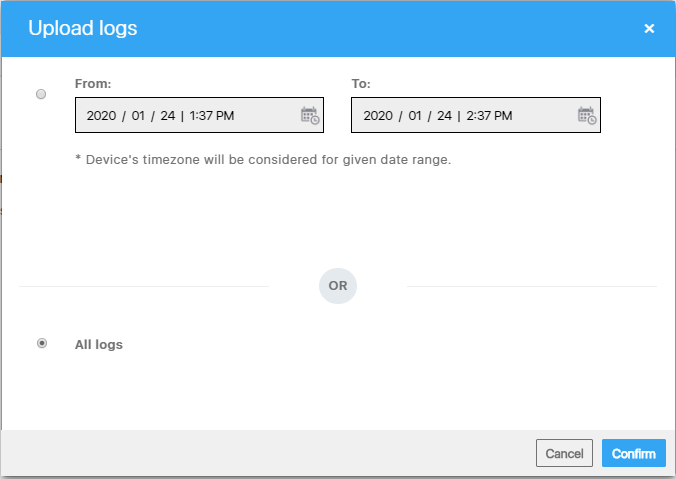Image resolution: width=676 pixels, height=479 pixels.
Task: Click the 1:37 PM time in From field
Action: click(x=212, y=116)
